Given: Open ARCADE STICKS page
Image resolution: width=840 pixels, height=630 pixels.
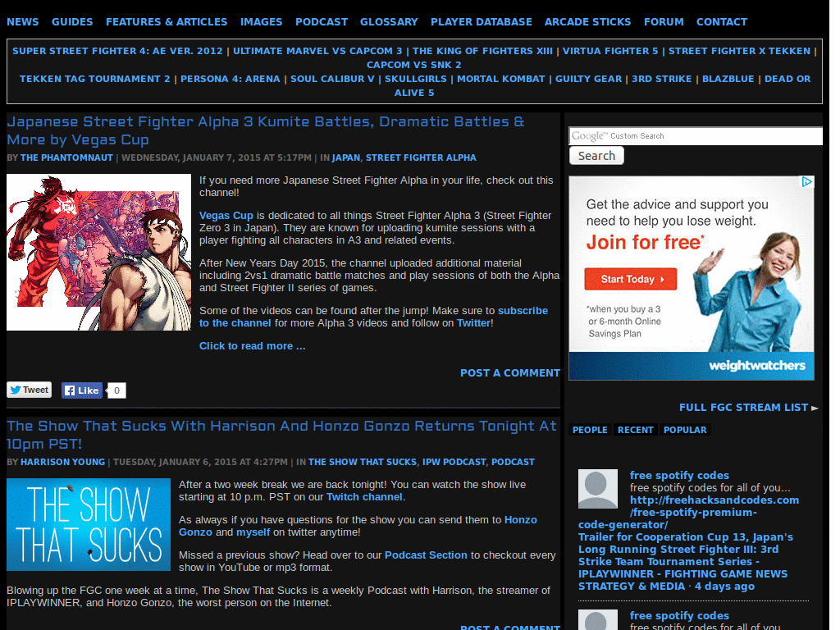Looking at the screenshot, I should click(x=587, y=22).
